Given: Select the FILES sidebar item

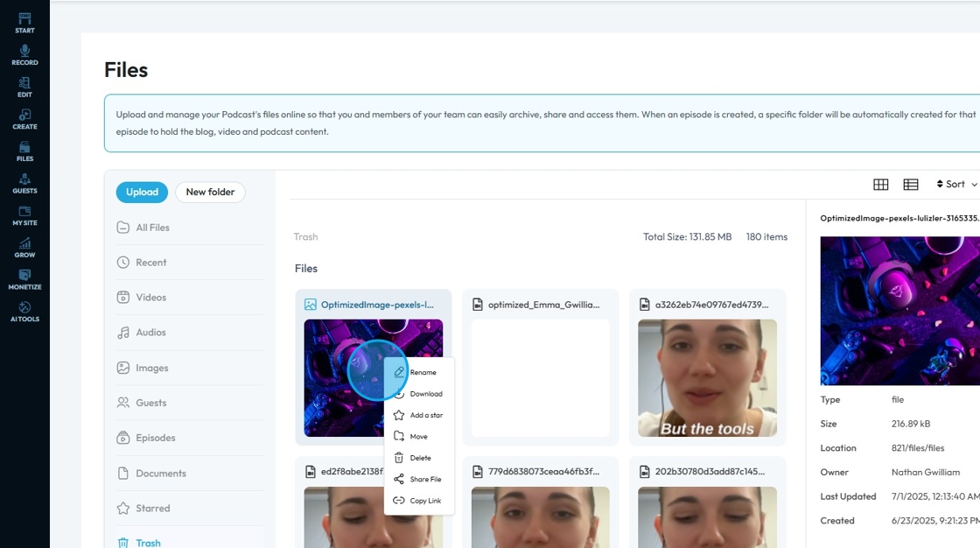Looking at the screenshot, I should 24,151.
